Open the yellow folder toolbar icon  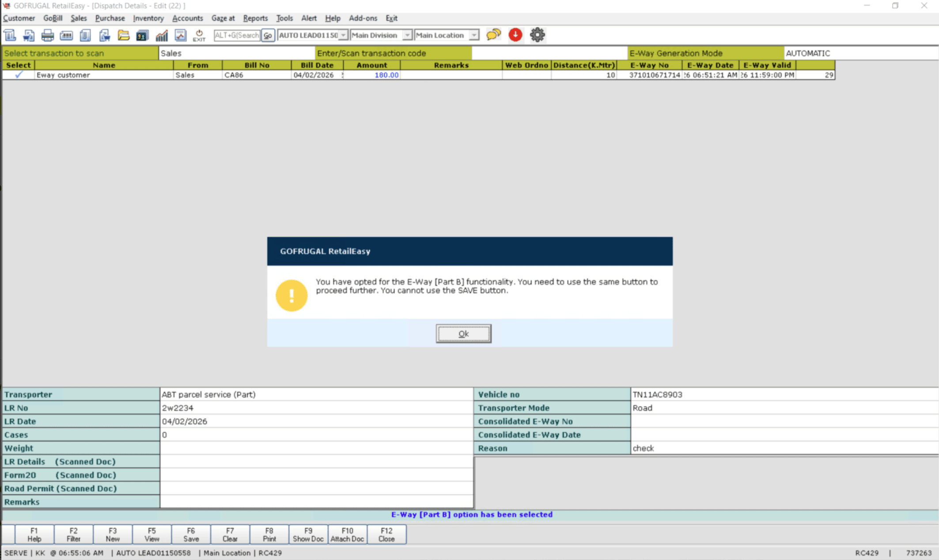point(123,35)
